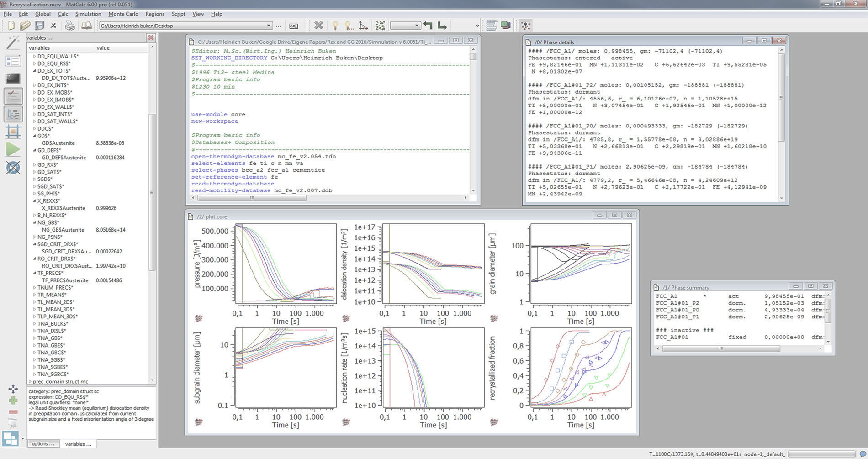Expand the prec_domain struct mc entry
Viewport: 868px width, 459px height.
coord(31,381)
